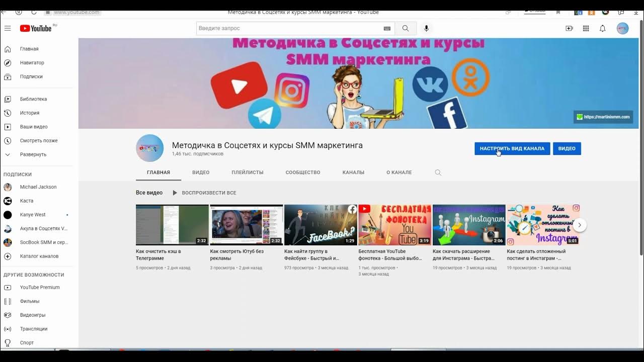Open the hamburger guide menu
Viewport: 644px width, 362px height.
(8, 29)
